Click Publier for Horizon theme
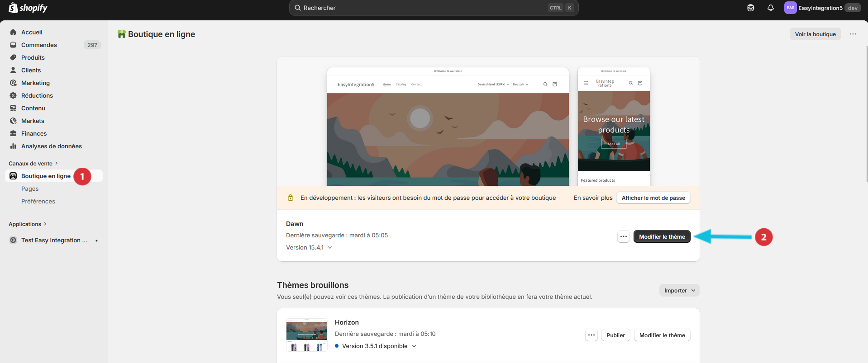Image resolution: width=868 pixels, height=363 pixels. (x=615, y=335)
